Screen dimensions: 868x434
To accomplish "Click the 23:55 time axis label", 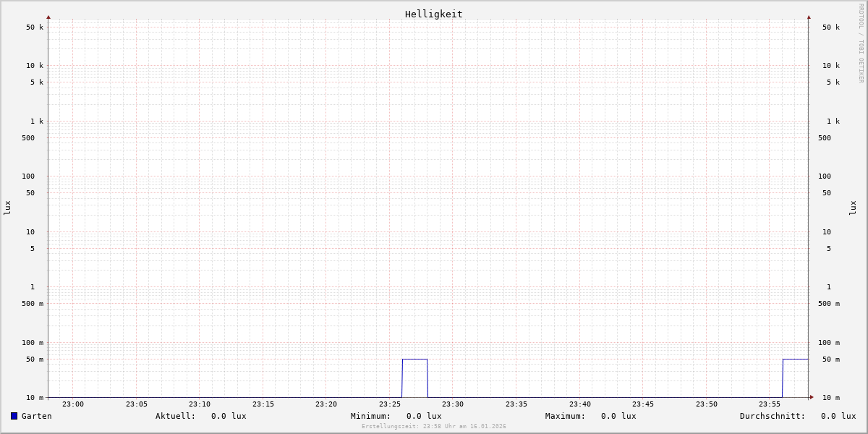I will pos(770,404).
